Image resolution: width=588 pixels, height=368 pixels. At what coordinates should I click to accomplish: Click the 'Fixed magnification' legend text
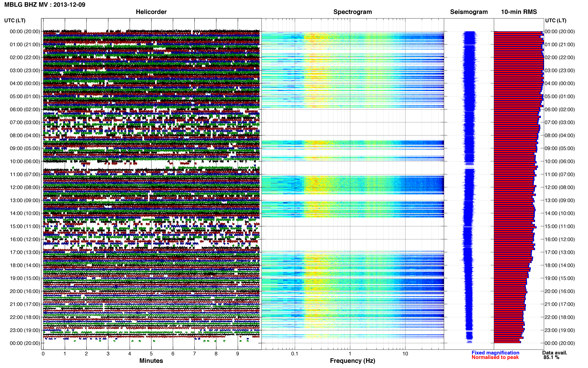click(495, 353)
